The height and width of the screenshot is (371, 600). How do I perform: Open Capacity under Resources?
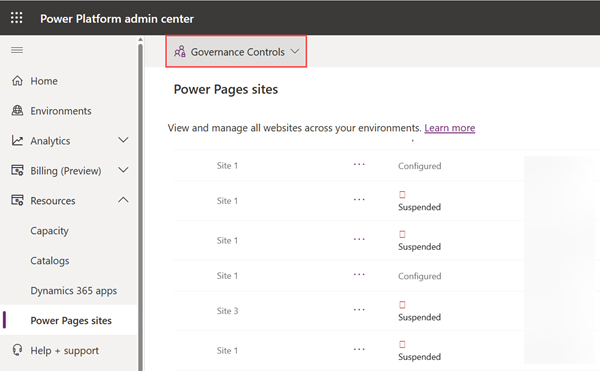tap(49, 231)
